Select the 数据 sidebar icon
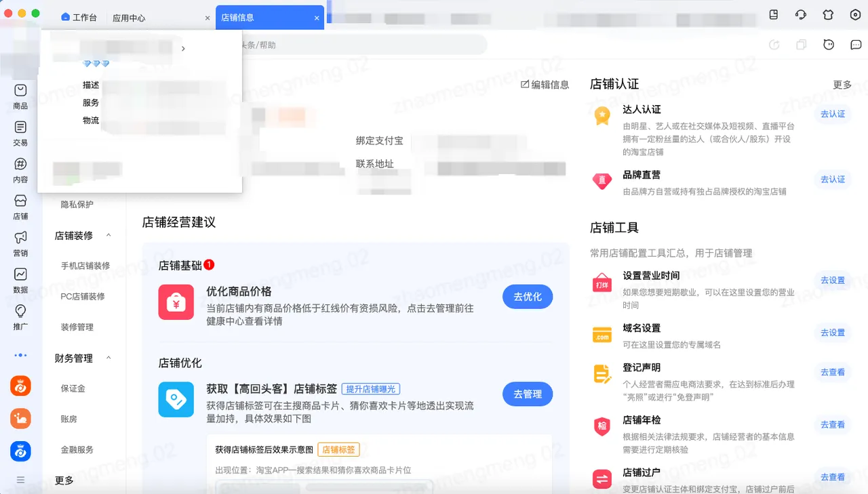Image resolution: width=868 pixels, height=494 pixels. (20, 279)
